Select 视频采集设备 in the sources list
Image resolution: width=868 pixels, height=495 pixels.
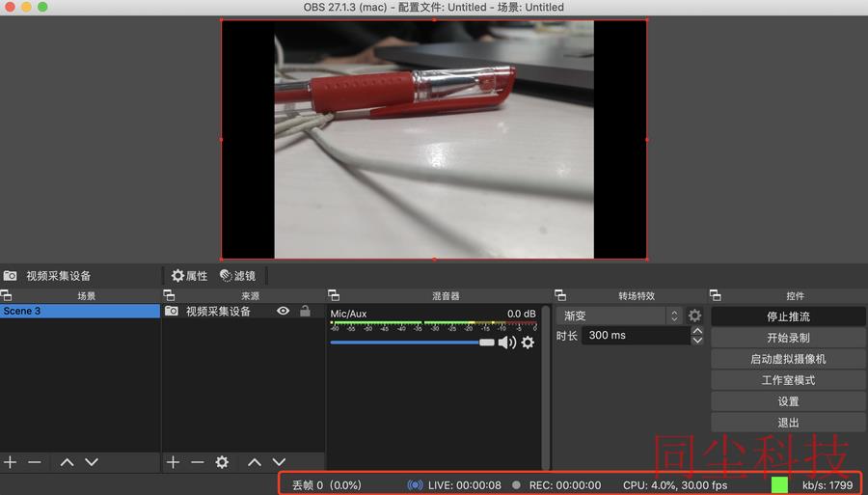click(242, 311)
